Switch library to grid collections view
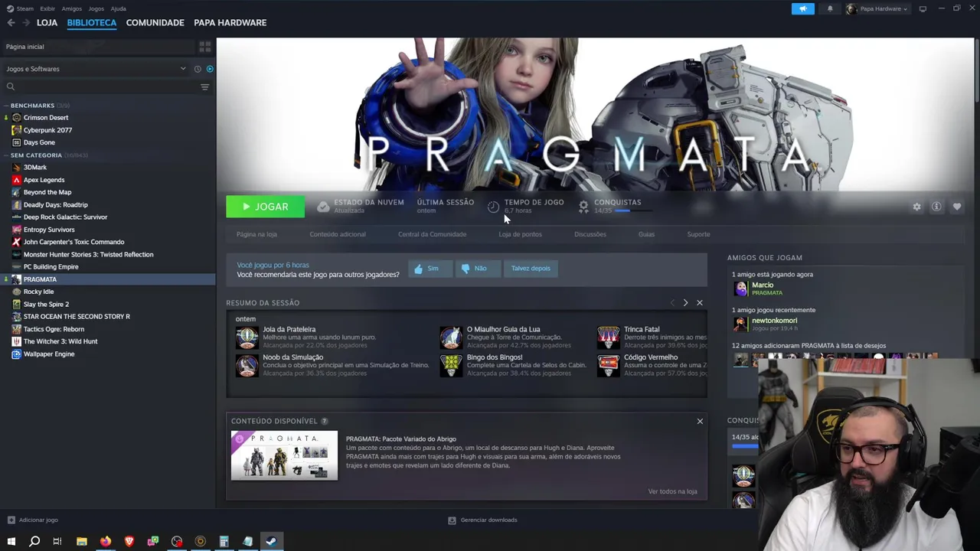 (205, 47)
